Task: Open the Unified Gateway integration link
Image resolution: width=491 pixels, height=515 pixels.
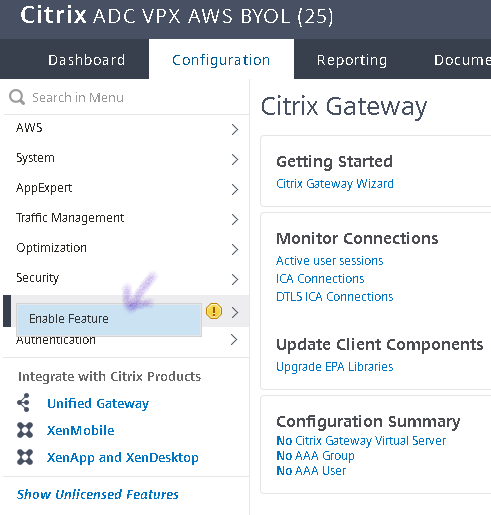Action: click(x=98, y=404)
